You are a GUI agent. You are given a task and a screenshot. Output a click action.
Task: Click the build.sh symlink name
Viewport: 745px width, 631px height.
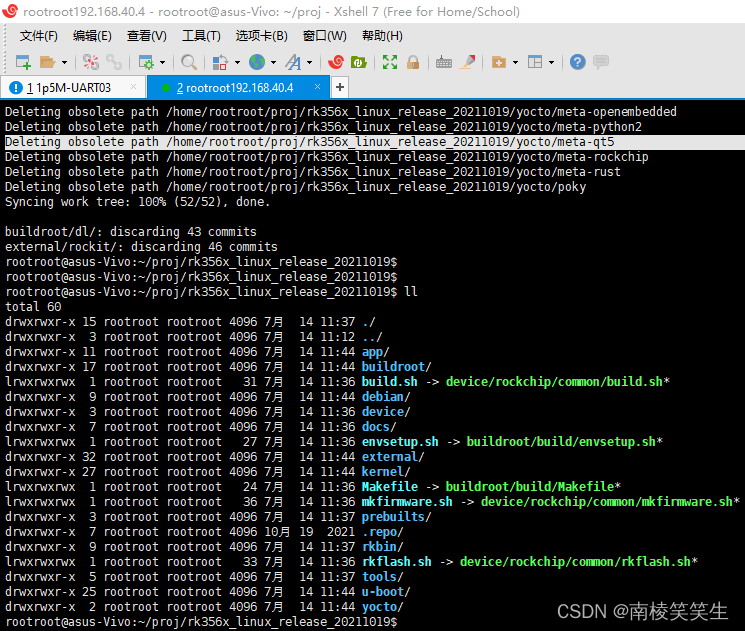[390, 382]
